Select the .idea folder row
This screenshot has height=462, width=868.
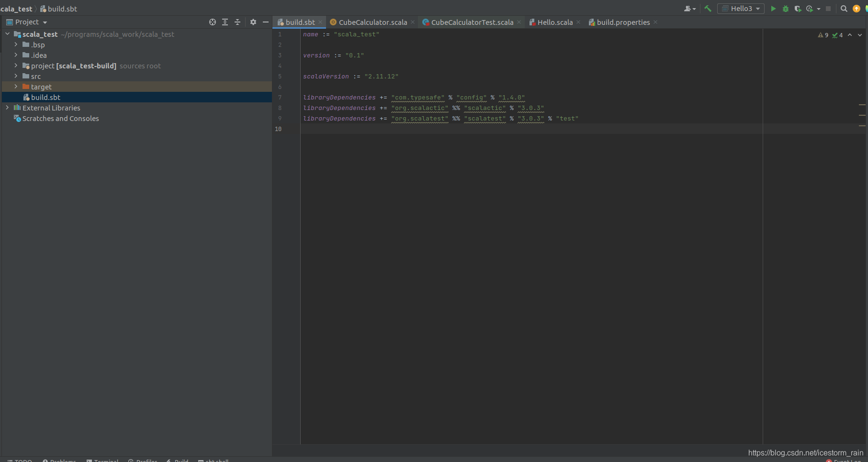(137, 55)
